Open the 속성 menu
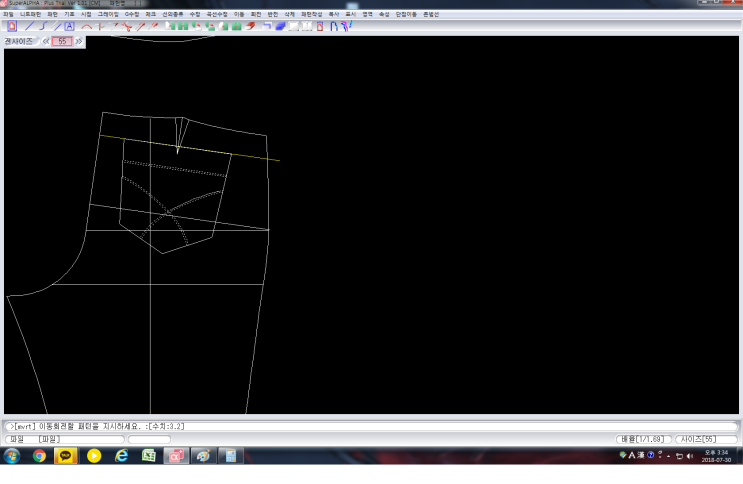 tap(384, 15)
